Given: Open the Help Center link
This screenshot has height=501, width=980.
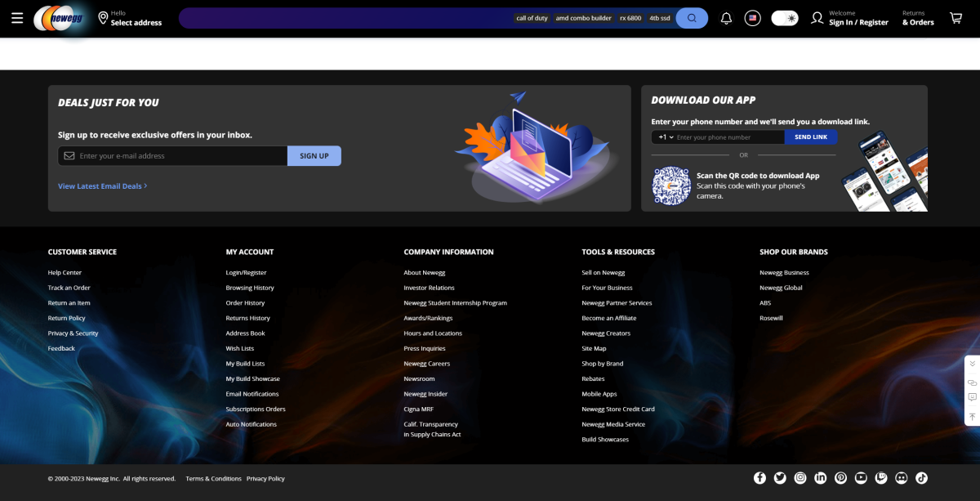Looking at the screenshot, I should click(x=65, y=273).
